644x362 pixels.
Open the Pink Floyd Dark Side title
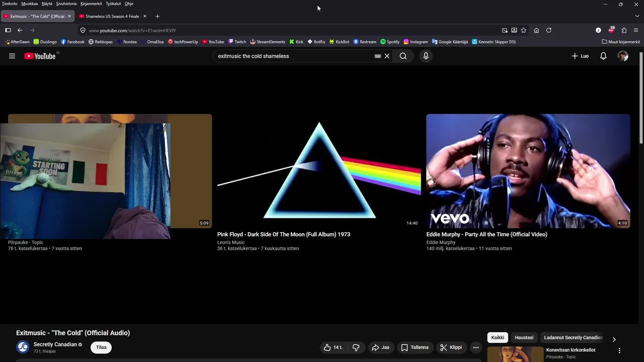point(284,234)
